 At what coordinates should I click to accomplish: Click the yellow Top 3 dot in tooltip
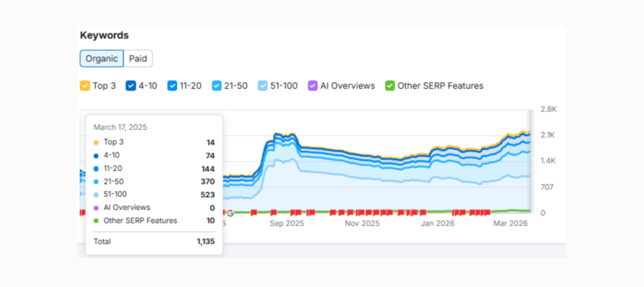96,142
